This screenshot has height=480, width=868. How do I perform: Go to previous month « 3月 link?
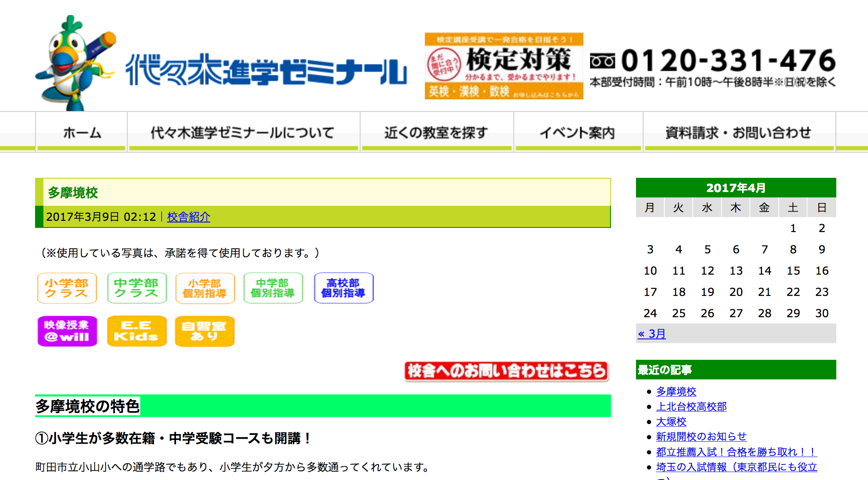pos(651,333)
